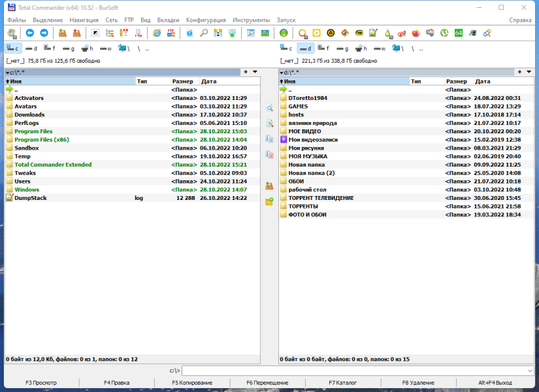Image resolution: width=539 pixels, height=392 pixels.
Task: Click the blue info properties toolbar icon
Action: pos(189,33)
